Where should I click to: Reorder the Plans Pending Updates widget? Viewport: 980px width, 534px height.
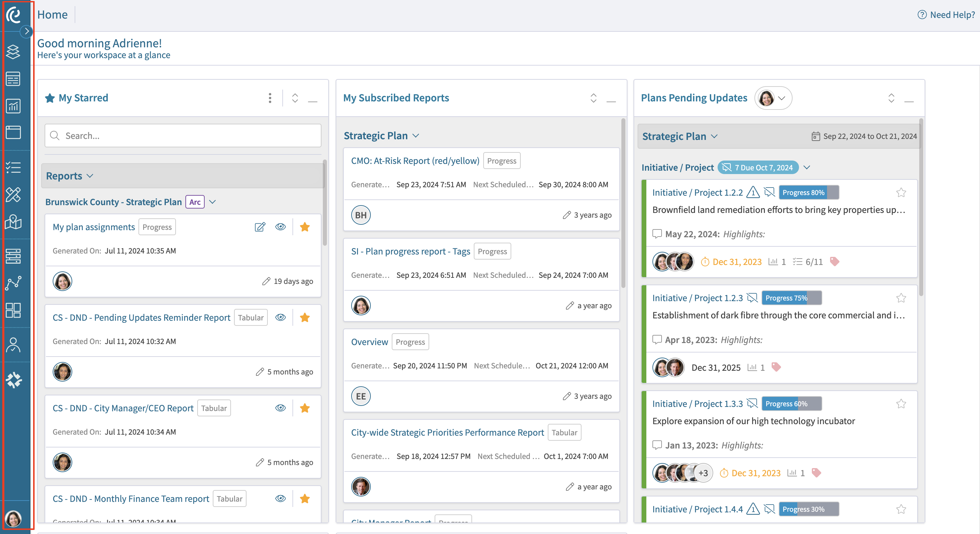click(892, 98)
